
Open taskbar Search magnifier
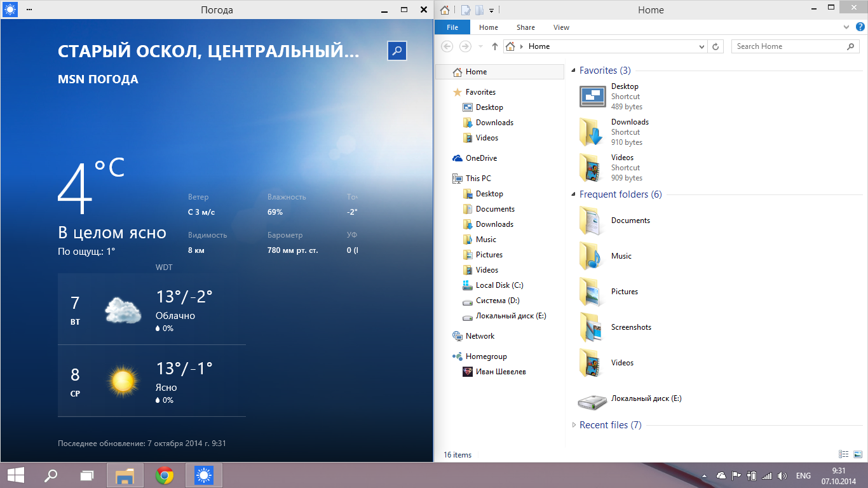point(51,475)
